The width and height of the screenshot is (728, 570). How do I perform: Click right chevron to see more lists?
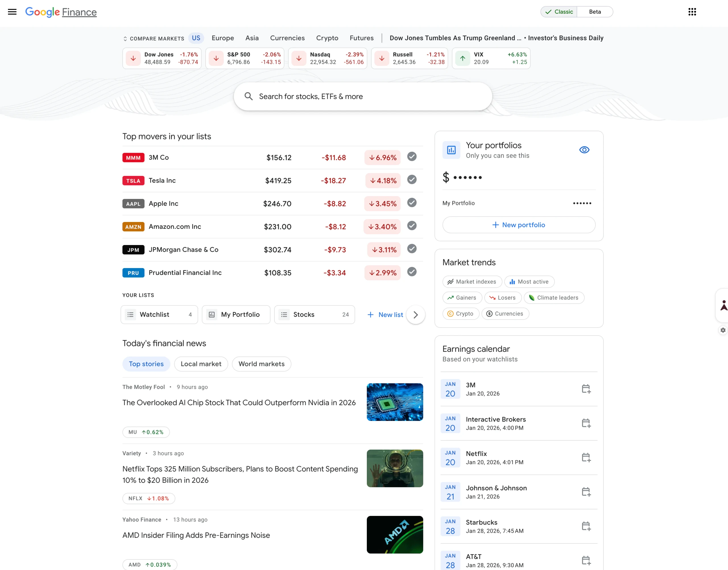[x=415, y=314]
